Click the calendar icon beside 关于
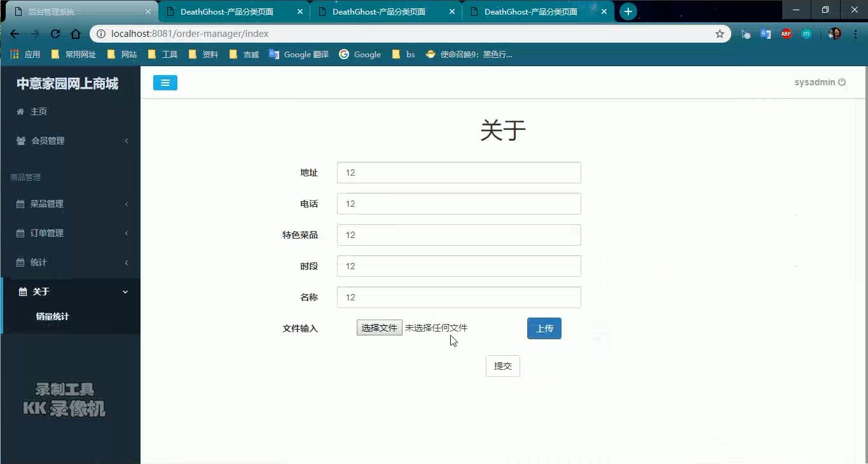The height and width of the screenshot is (464, 868). pyautogui.click(x=23, y=292)
